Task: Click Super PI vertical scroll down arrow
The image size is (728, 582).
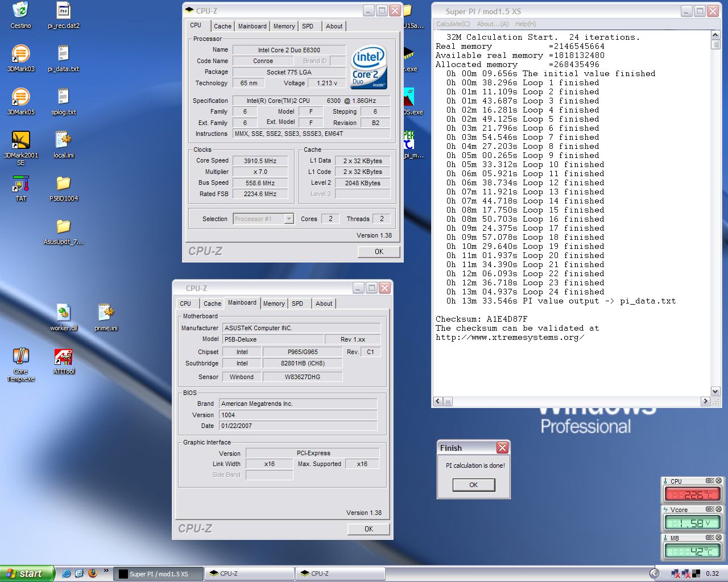Action: 715,392
